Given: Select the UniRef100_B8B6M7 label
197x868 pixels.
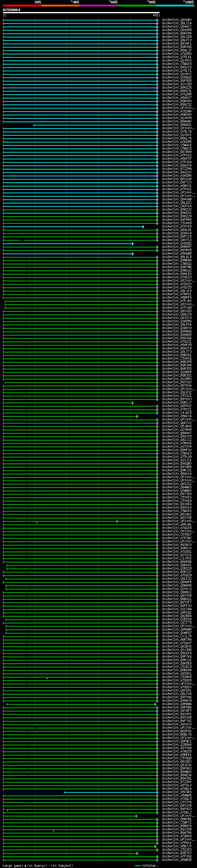Looking at the screenshot, I should (176, 247).
